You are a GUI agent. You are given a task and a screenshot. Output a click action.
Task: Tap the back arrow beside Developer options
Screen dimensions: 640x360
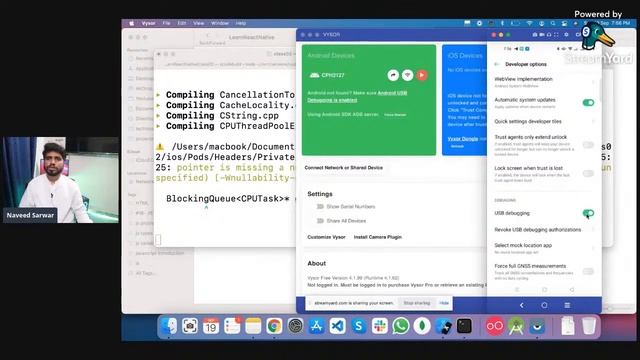[x=497, y=64]
